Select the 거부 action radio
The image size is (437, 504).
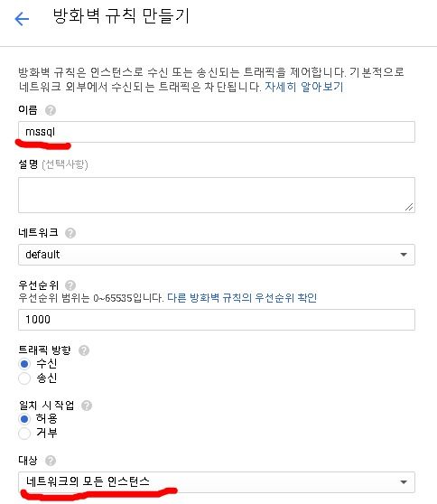point(24,434)
